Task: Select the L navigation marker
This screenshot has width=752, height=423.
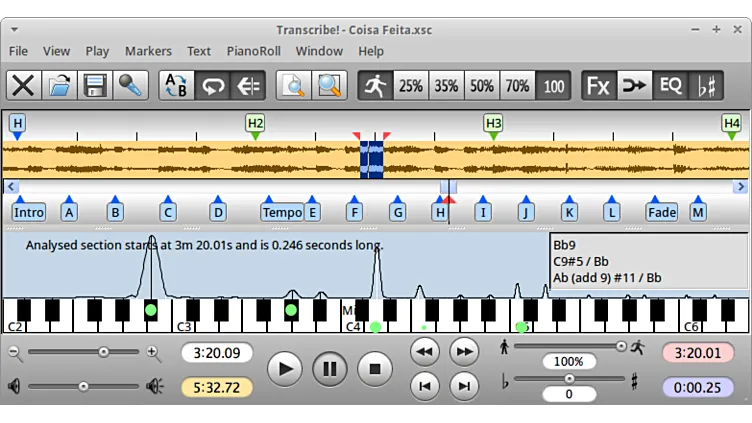Action: click(611, 212)
